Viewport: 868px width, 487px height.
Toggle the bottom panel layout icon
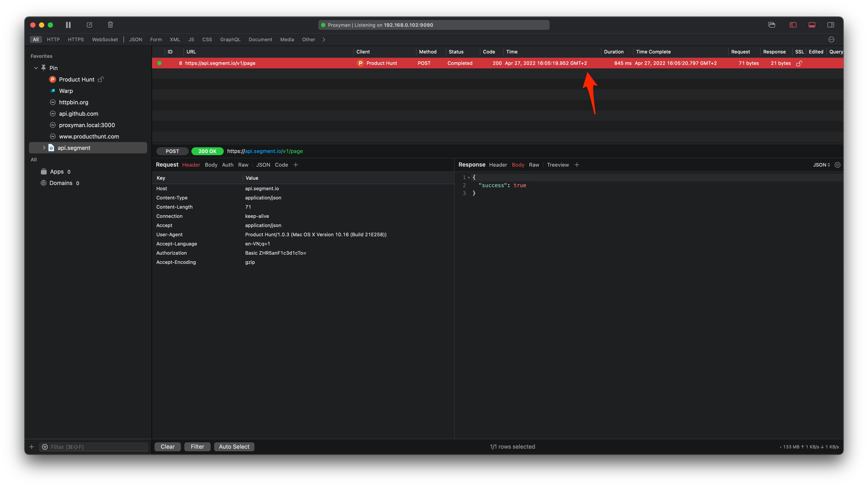pos(812,25)
